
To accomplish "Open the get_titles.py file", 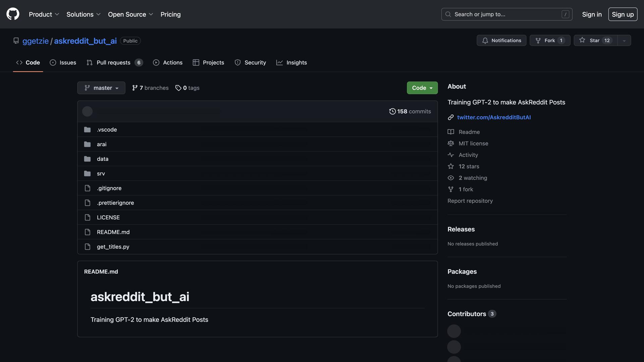I will (x=113, y=247).
